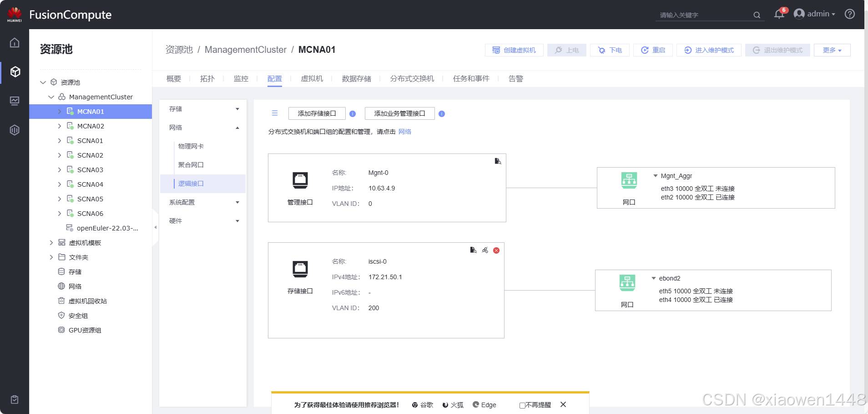The width and height of the screenshot is (868, 414).
Task: Click red delete icon on iscsi-0 card
Action: (x=496, y=250)
